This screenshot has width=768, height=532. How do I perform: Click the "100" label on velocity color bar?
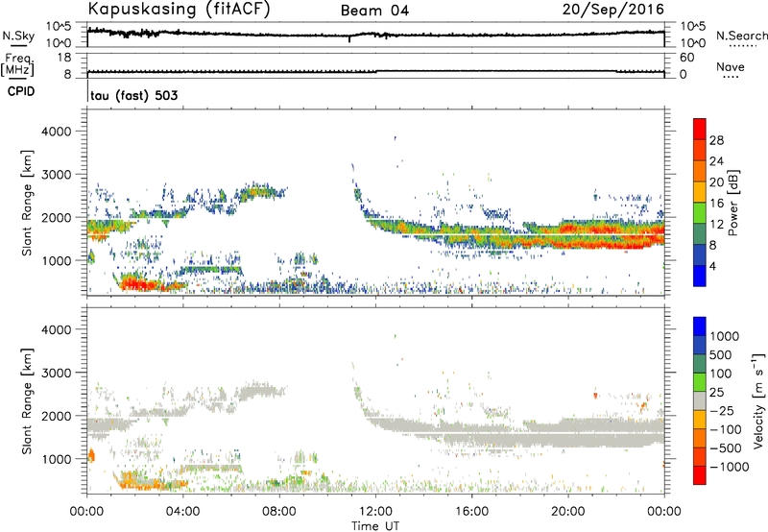point(721,374)
